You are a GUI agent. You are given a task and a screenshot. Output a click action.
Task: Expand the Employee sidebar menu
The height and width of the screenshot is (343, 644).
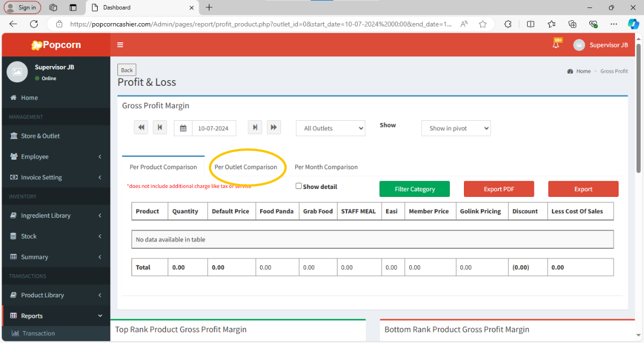point(56,157)
